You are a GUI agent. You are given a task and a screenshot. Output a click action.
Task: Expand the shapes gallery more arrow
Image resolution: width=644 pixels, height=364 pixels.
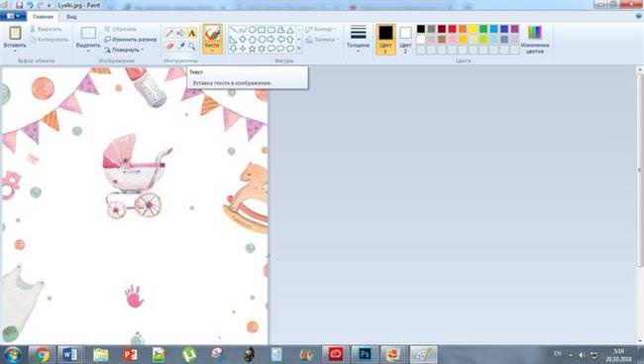coord(299,49)
